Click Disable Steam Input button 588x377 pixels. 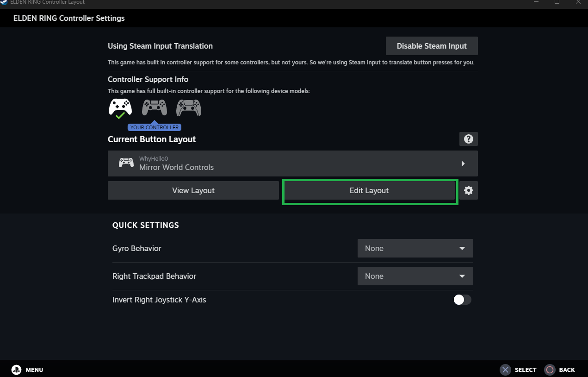pos(432,46)
